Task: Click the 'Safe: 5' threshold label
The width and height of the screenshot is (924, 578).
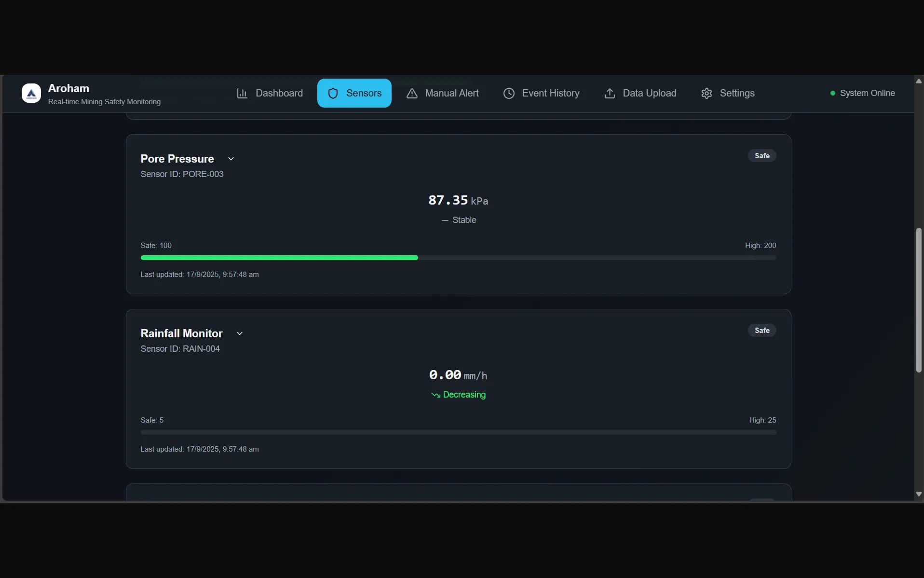Action: click(x=152, y=420)
